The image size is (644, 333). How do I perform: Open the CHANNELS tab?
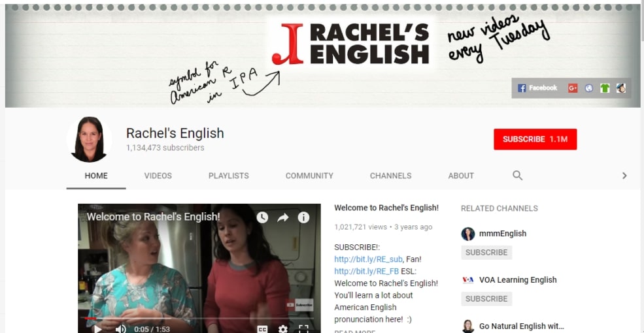click(390, 176)
